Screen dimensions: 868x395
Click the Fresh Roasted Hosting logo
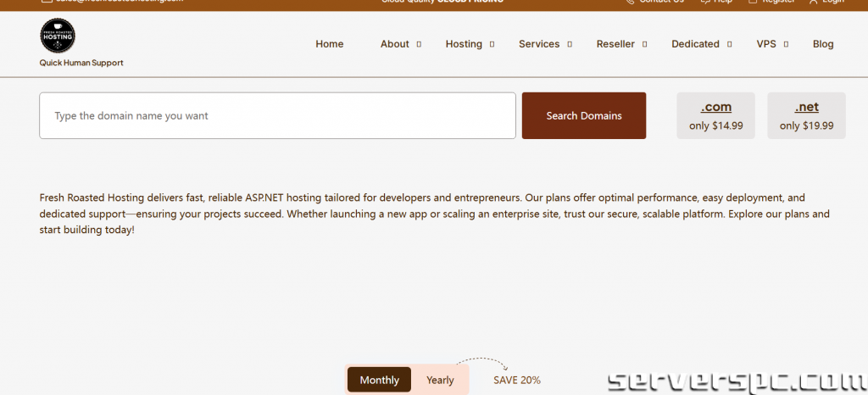pos(58,36)
